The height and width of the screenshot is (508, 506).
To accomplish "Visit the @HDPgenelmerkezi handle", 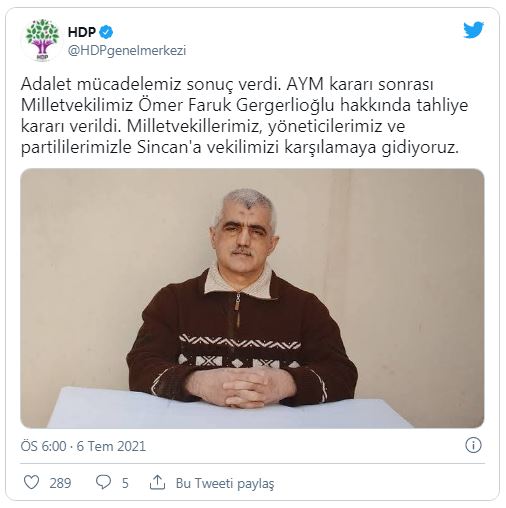I will click(127, 51).
